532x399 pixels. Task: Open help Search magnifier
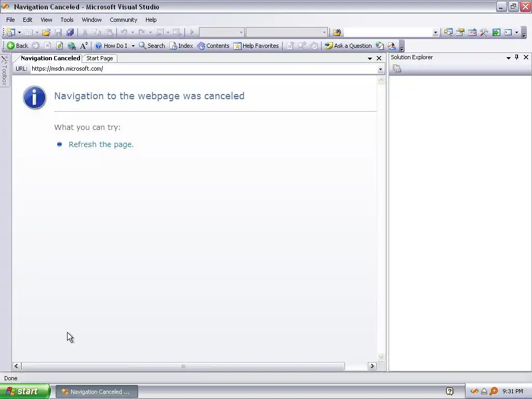(x=152, y=46)
